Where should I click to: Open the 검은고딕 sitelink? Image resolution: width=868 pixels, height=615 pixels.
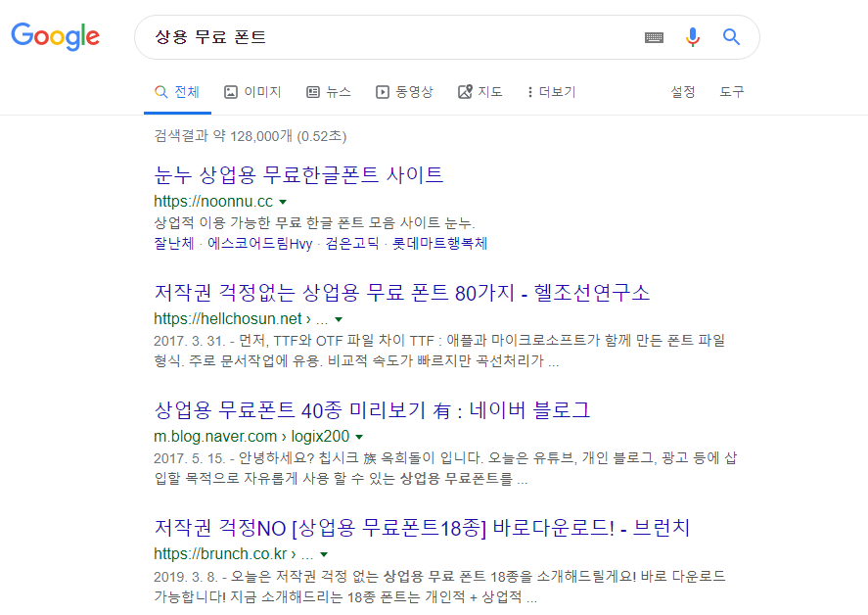tap(352, 243)
